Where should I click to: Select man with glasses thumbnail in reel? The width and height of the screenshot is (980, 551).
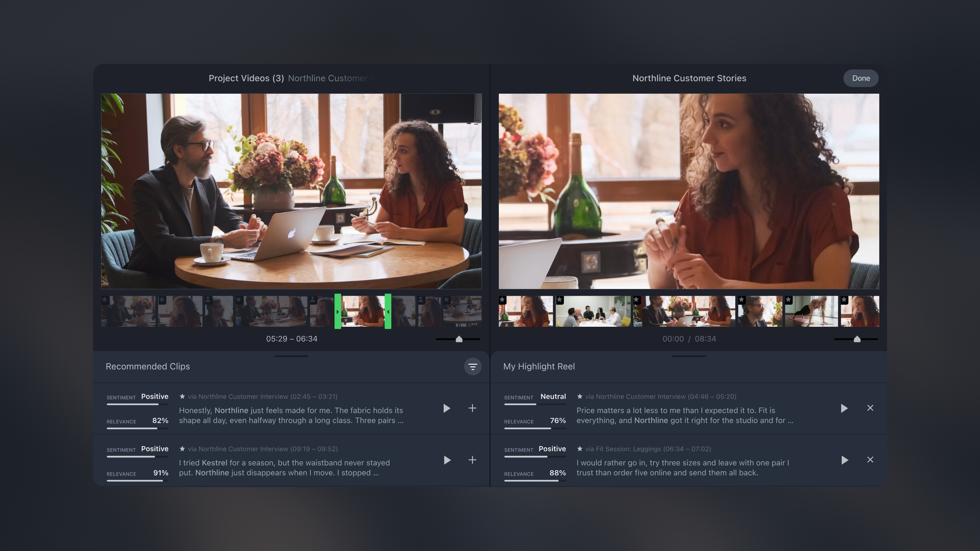tap(760, 311)
